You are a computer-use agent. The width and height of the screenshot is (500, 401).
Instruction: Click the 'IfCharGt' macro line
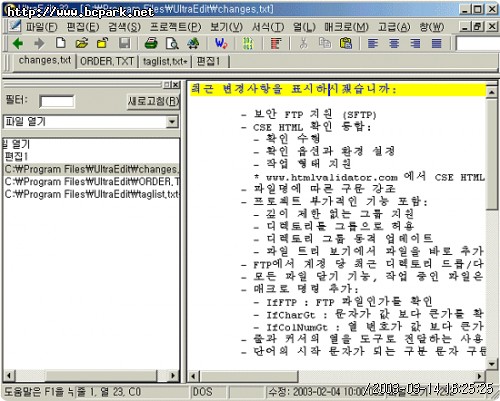point(374,314)
